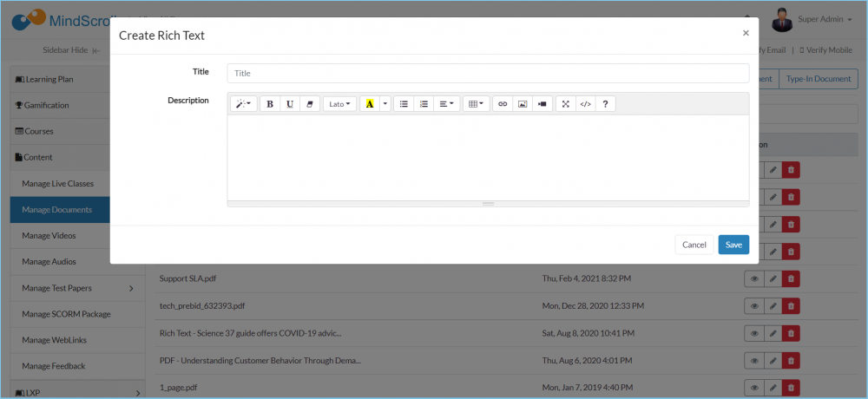
Task: Delete Rich Text - Science 37 document
Action: pos(791,333)
